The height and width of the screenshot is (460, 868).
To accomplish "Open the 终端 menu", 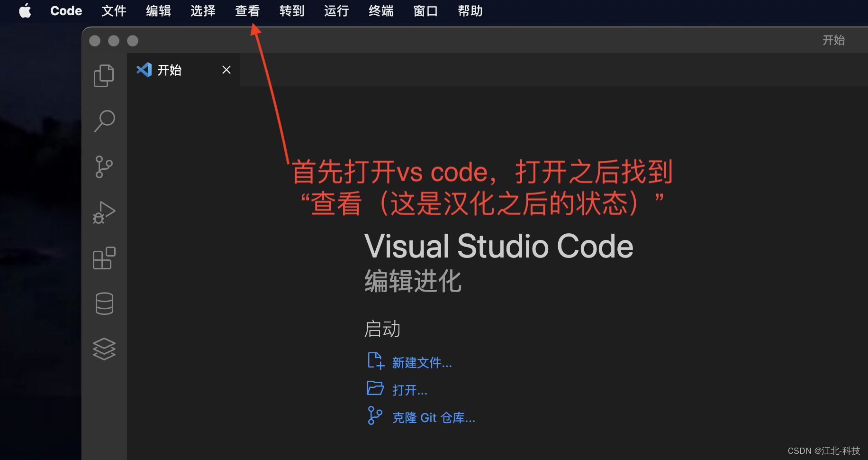I will 381,10.
